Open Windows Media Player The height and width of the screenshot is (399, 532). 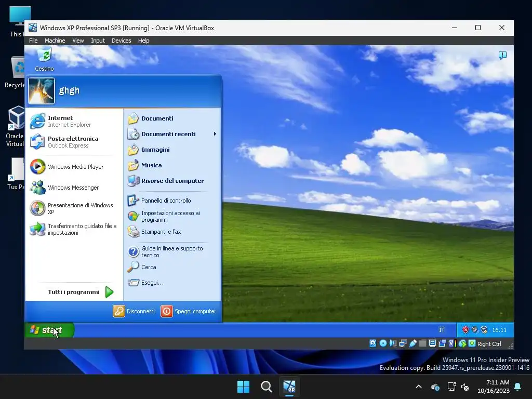pyautogui.click(x=74, y=167)
